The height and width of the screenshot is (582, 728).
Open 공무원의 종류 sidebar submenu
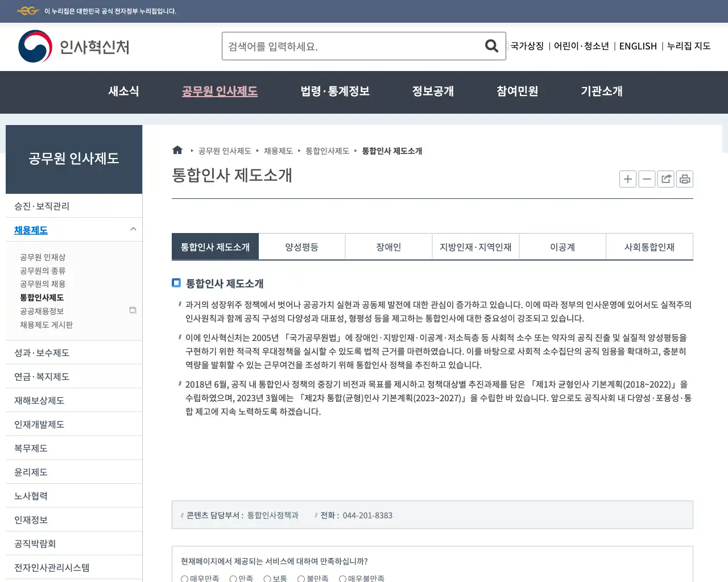tap(43, 271)
